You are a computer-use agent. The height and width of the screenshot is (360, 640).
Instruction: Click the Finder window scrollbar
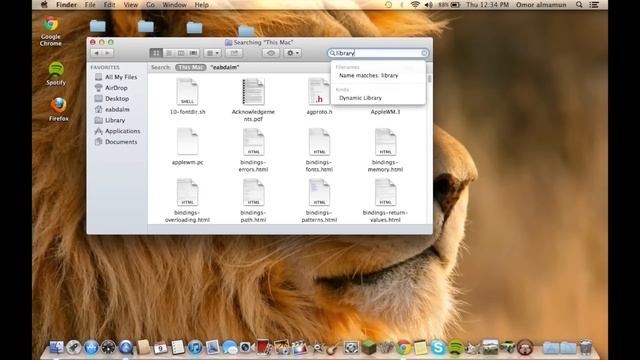(x=429, y=79)
